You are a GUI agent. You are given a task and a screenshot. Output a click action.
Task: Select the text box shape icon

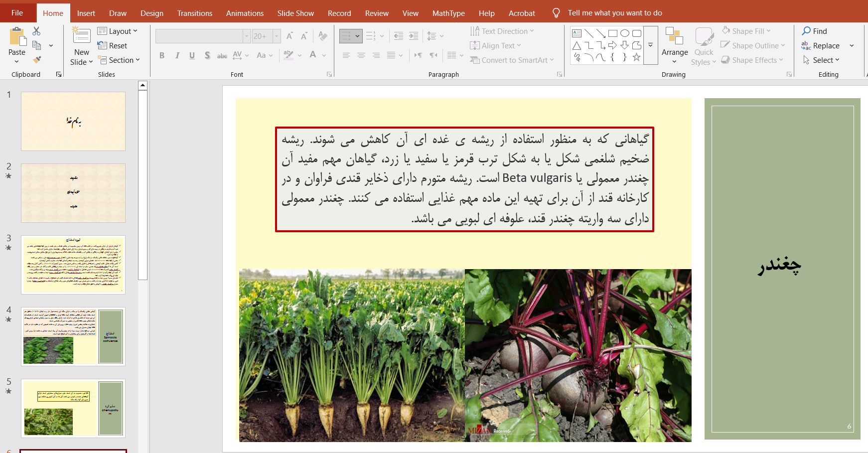(x=577, y=33)
